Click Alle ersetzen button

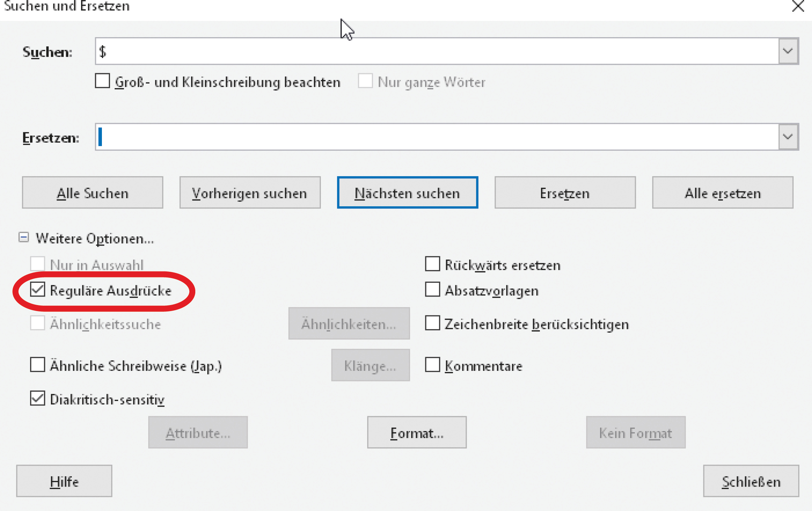[722, 193]
